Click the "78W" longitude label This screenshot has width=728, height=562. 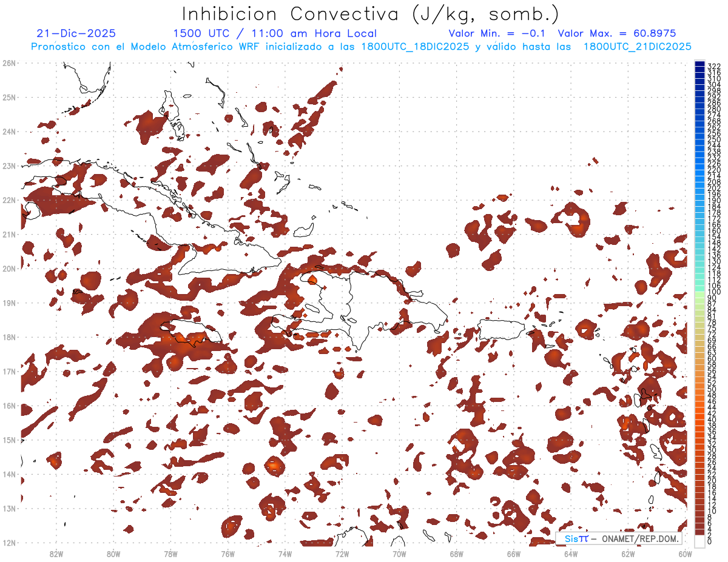tap(170, 553)
